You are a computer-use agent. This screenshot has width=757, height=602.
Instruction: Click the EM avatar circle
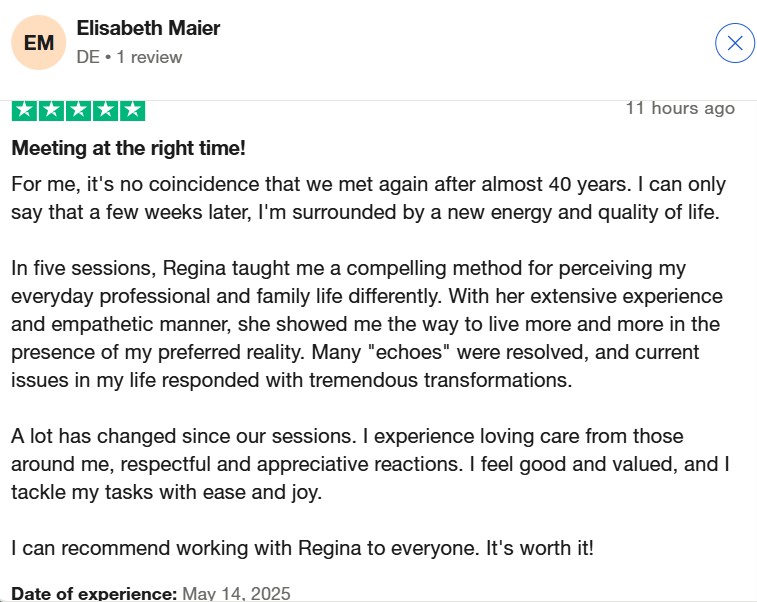pos(38,43)
